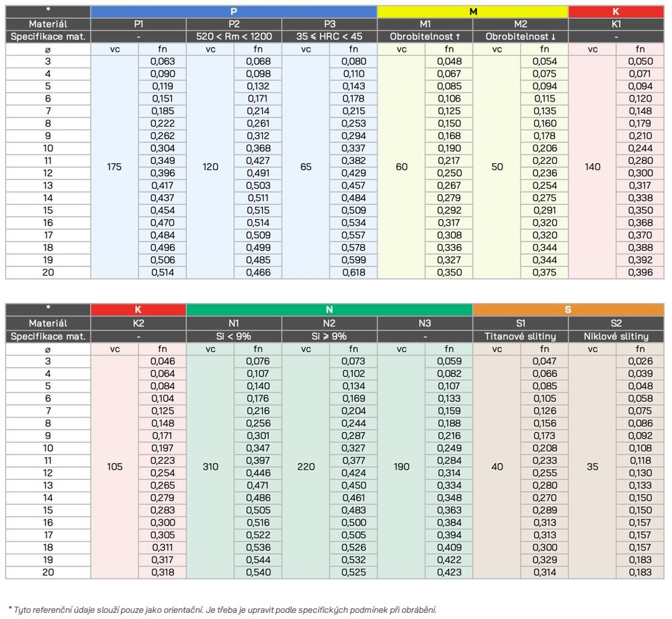This screenshot has width=672, height=619.
Task: Click the blue P group header
Action: pyautogui.click(x=233, y=11)
